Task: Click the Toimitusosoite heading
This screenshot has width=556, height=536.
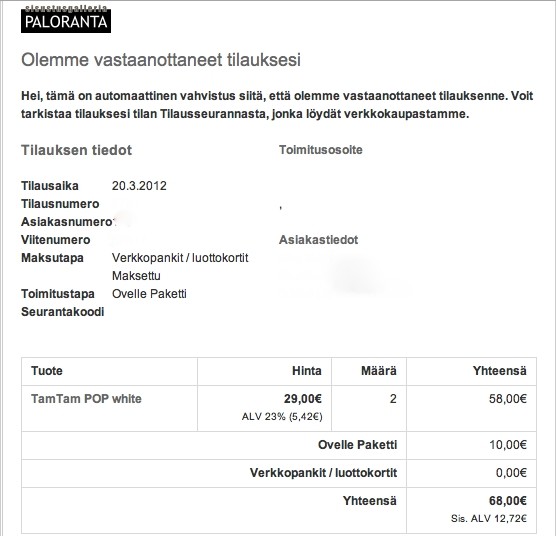Action: [321, 150]
